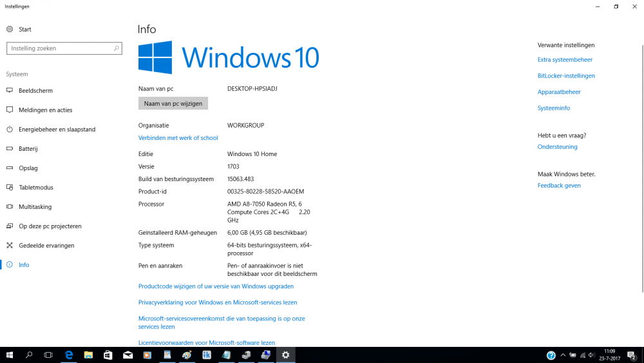
Task: Click the product id '00325-80228-58520-AAOEM'
Action: tap(266, 191)
